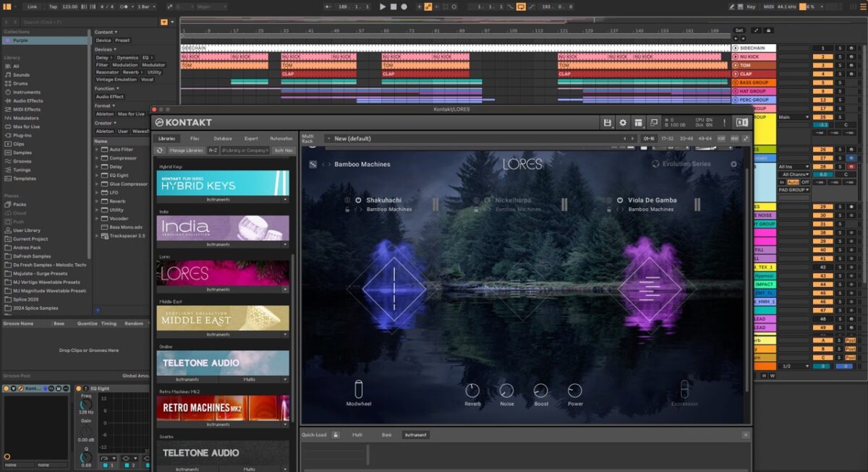The width and height of the screenshot is (868, 472).
Task: Toggle the Viola De Gamba layer power button
Action: [620, 200]
